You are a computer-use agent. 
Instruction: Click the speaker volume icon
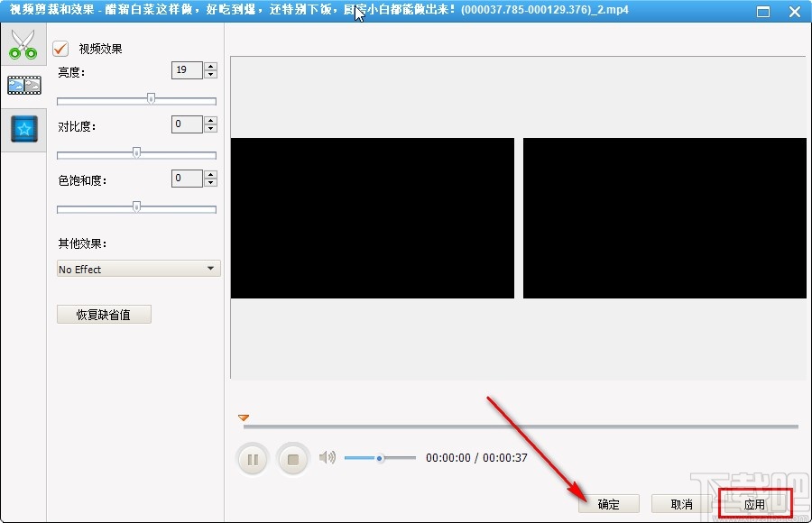tap(328, 457)
